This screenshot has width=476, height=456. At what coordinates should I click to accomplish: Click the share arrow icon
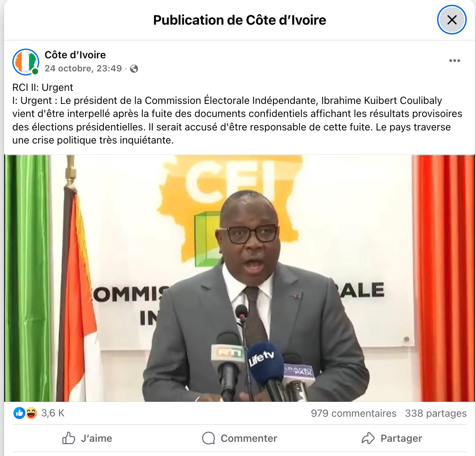pos(368,438)
